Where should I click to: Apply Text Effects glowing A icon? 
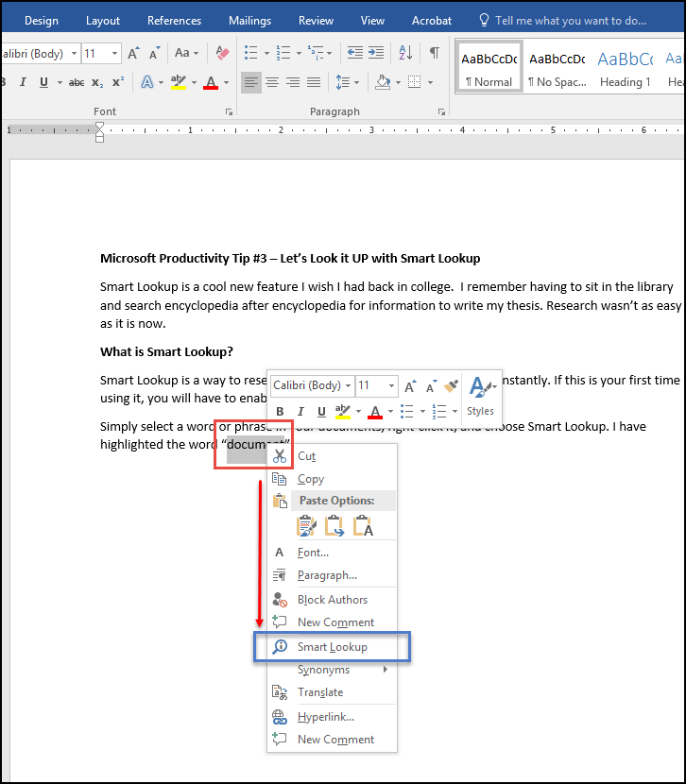point(147,82)
